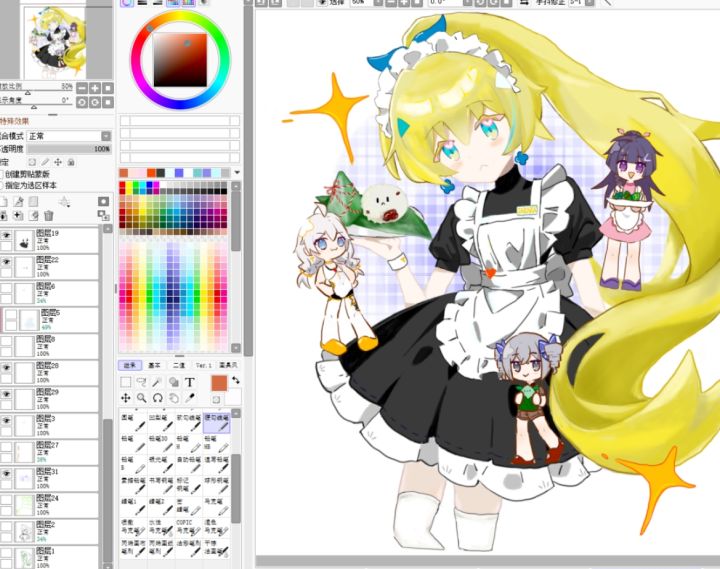
Task: Open the blend mode 正常 dropdown
Action: click(x=69, y=136)
